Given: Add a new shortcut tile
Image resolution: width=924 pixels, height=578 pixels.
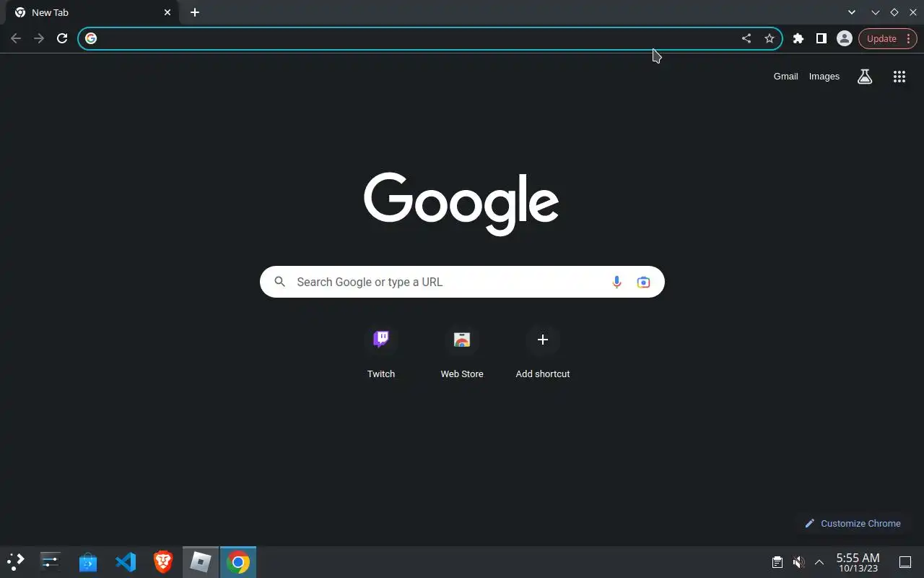Looking at the screenshot, I should tap(543, 352).
